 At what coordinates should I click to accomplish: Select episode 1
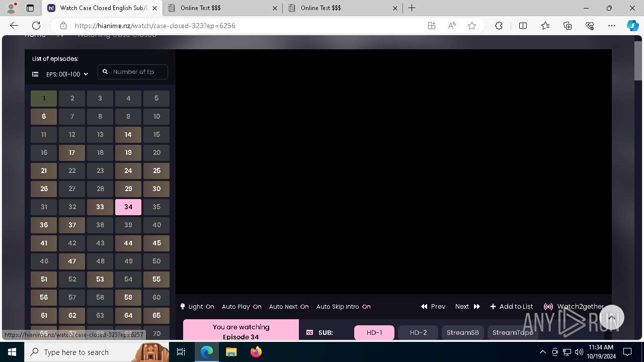point(44,98)
